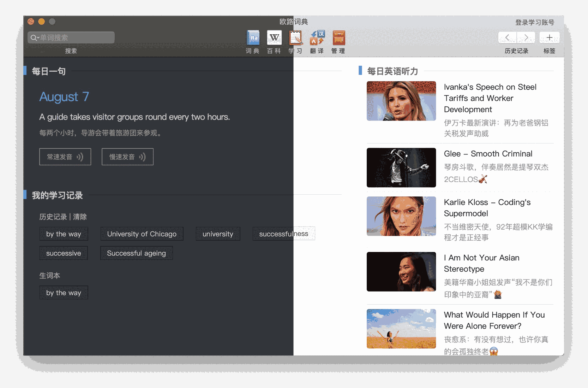Open the 管理 management icon
This screenshot has width=588, height=388.
338,38
